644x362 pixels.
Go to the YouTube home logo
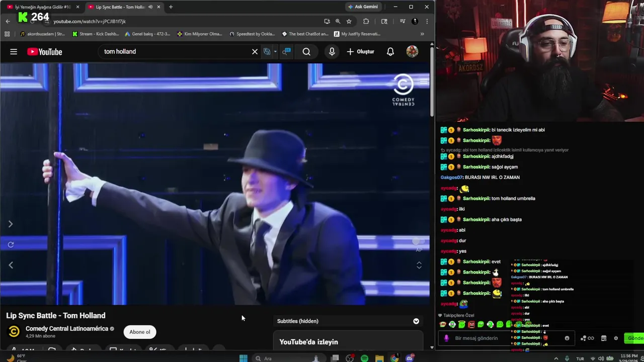click(x=45, y=52)
